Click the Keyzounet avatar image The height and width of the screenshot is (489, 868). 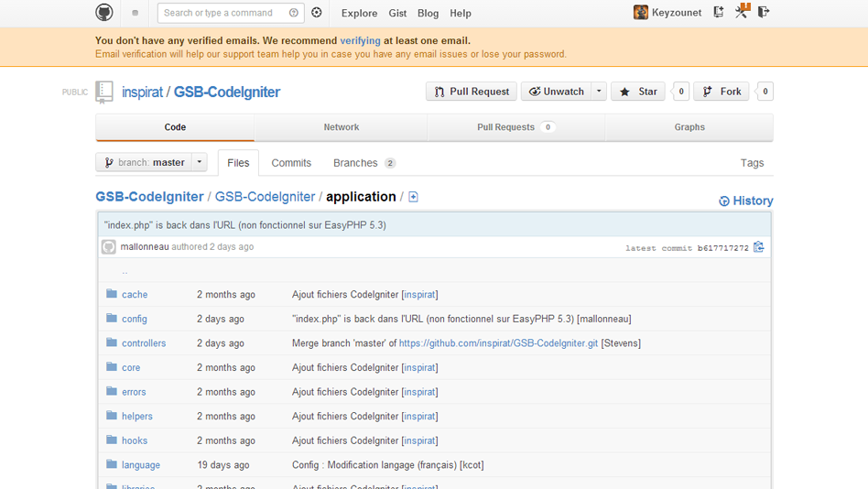point(641,12)
